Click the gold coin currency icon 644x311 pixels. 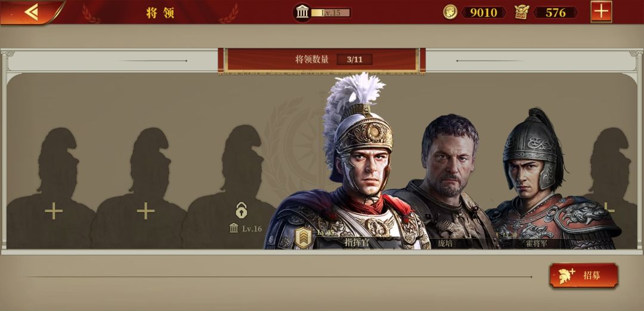(x=450, y=12)
